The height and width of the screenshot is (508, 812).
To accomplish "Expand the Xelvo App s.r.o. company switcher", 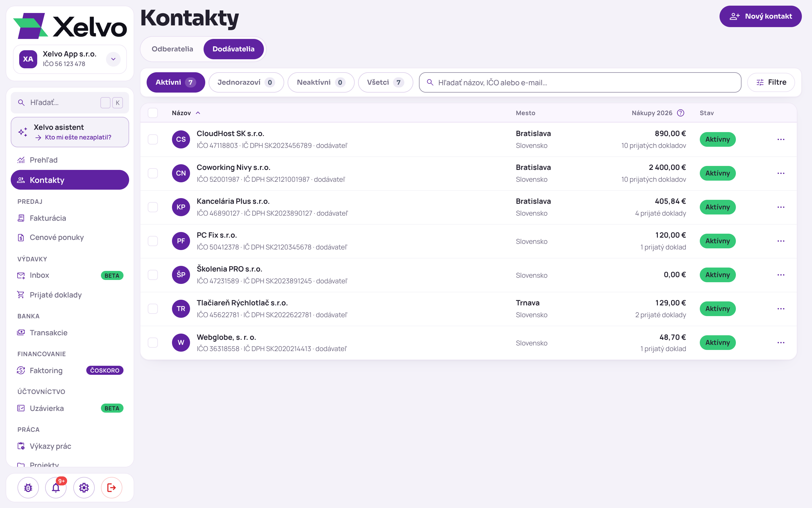I will click(x=113, y=59).
